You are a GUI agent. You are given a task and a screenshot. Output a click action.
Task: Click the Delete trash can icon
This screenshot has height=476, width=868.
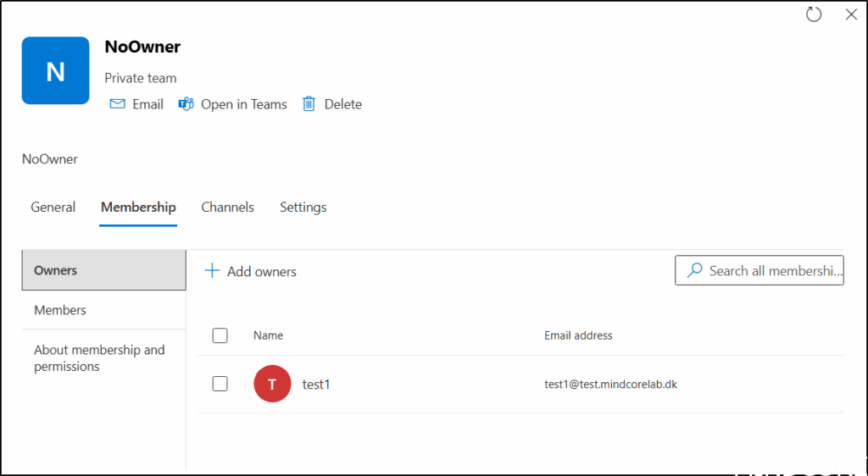tap(309, 104)
